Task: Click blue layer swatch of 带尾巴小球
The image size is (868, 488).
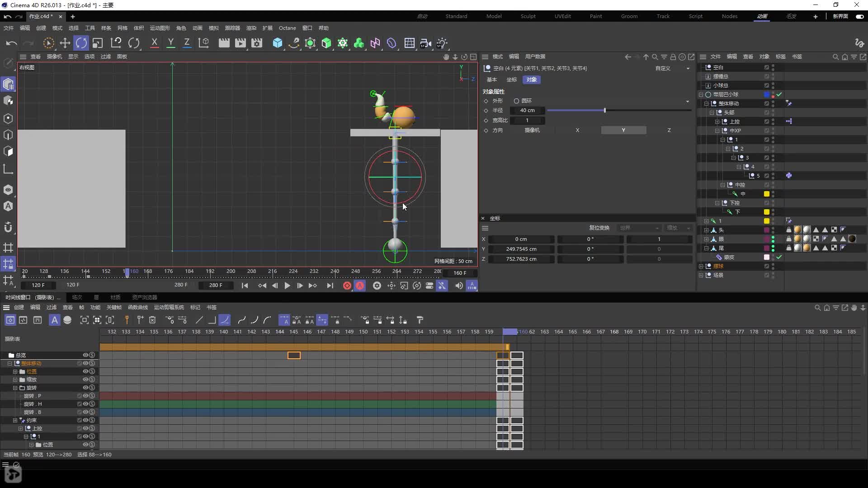Action: point(767,94)
